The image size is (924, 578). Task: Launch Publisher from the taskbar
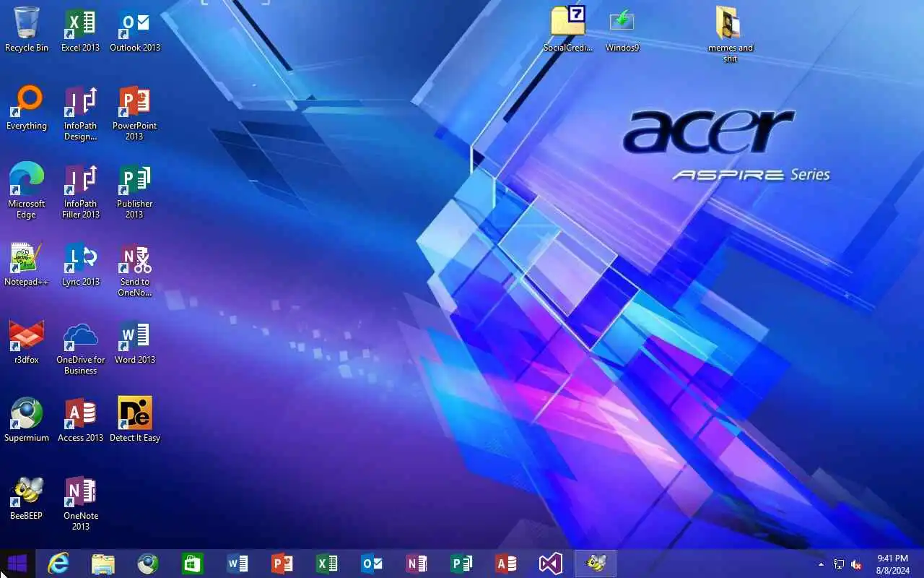[x=461, y=564]
